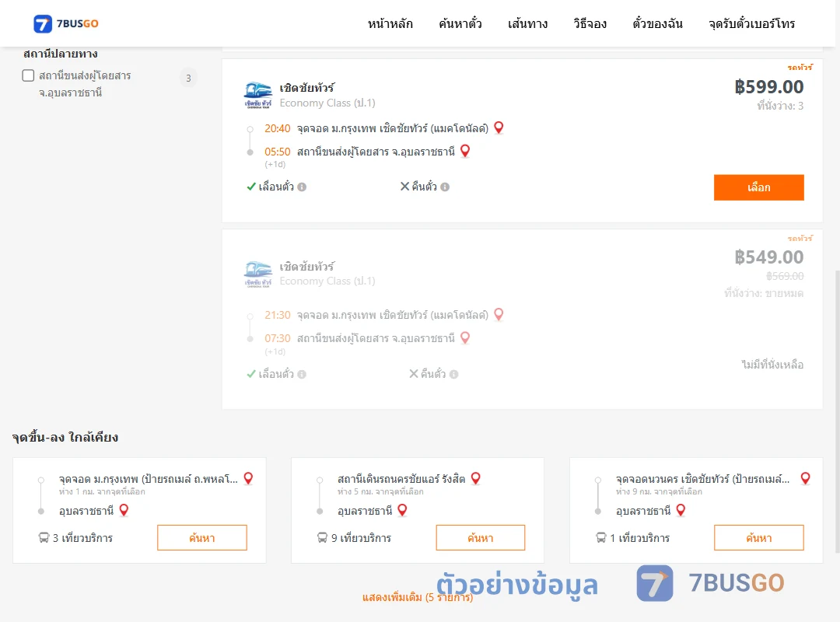Click อุบลราชธานี map pin in the 9 เที่ยวบริการ card
Viewport: 840px width, 622px height.
[402, 510]
